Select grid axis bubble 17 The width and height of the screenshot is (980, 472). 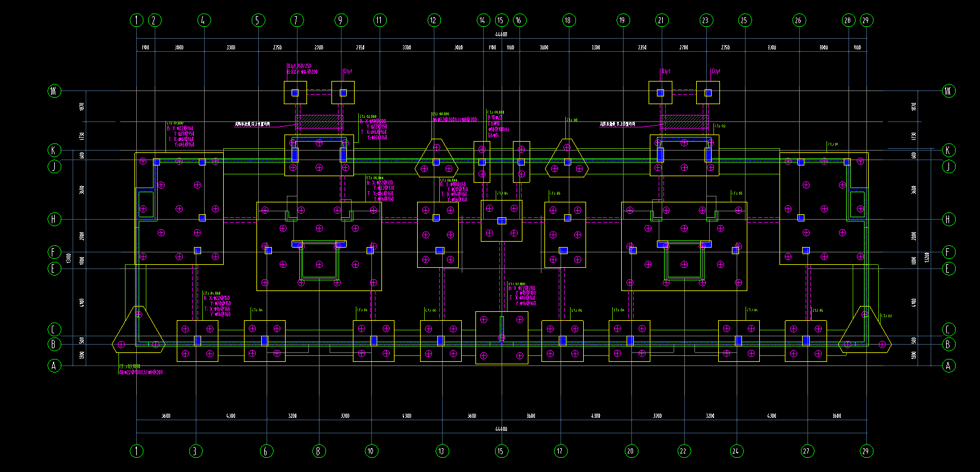click(561, 451)
